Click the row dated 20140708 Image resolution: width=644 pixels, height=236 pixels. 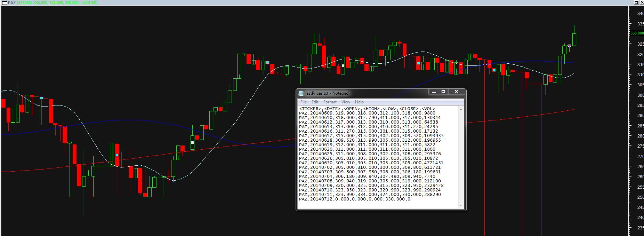coord(370,181)
